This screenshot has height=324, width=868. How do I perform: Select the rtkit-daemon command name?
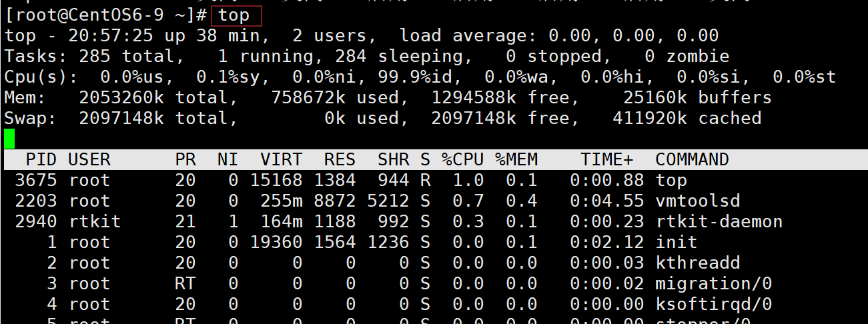point(719,222)
